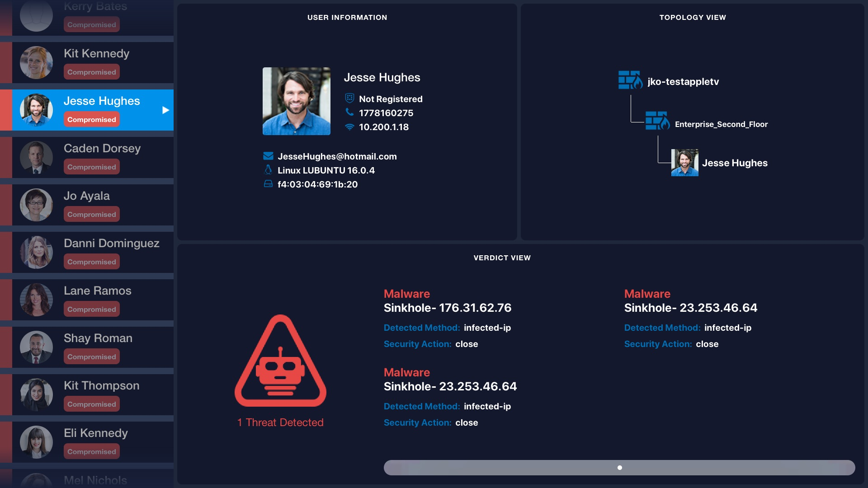Click the Wi-Fi icon next to 10.200.1.18
This screenshot has height=488, width=868.
[x=349, y=127]
